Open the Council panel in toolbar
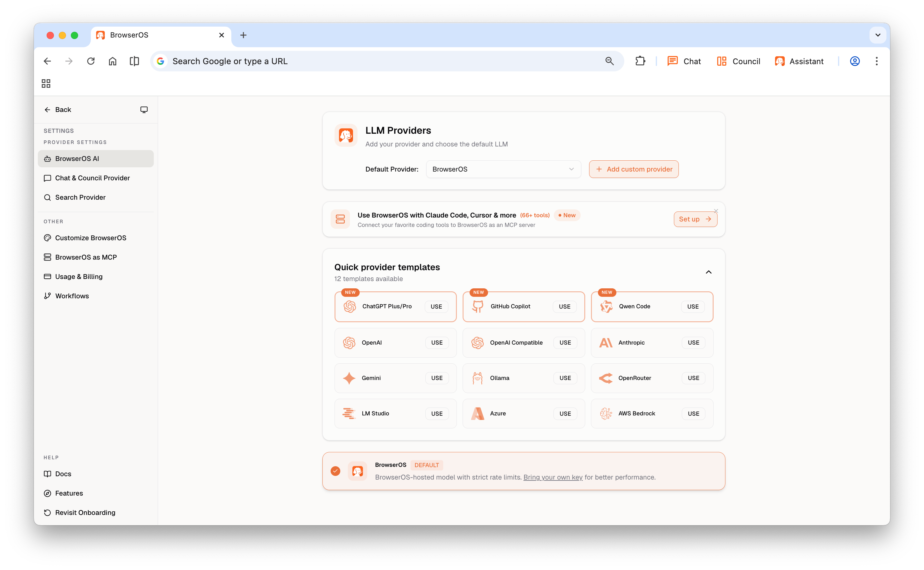This screenshot has height=570, width=924. [738, 61]
